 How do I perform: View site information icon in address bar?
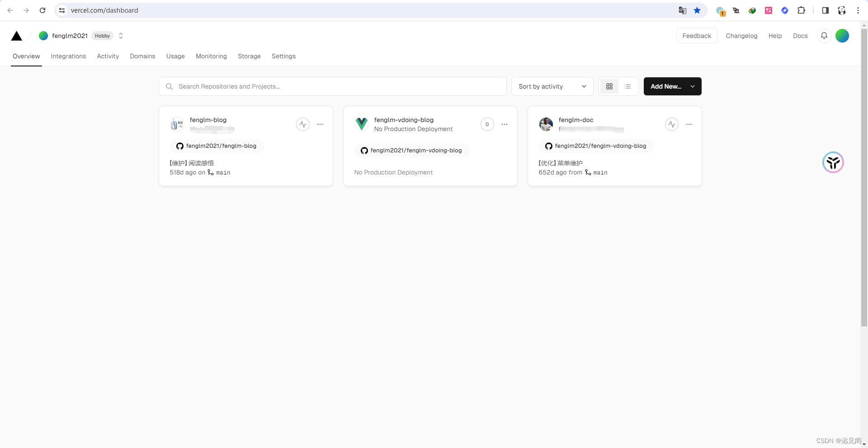[x=62, y=10]
